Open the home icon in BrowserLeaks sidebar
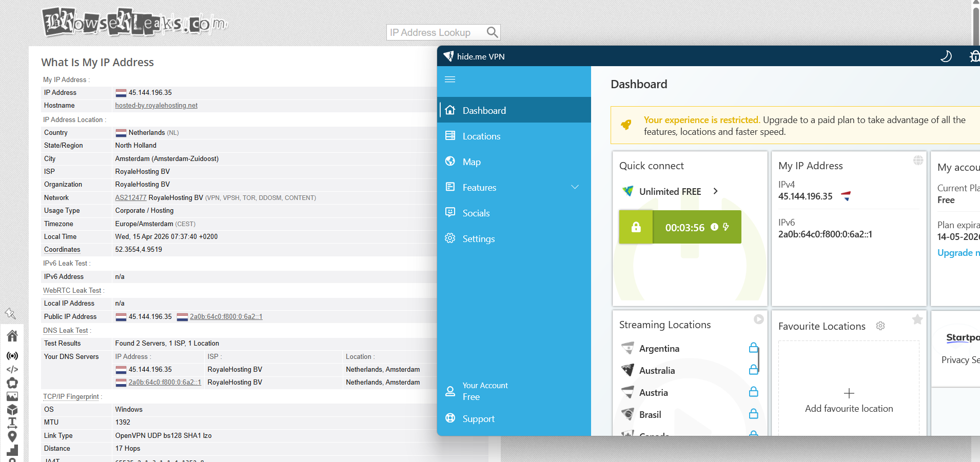The height and width of the screenshot is (462, 980). pos(12,336)
